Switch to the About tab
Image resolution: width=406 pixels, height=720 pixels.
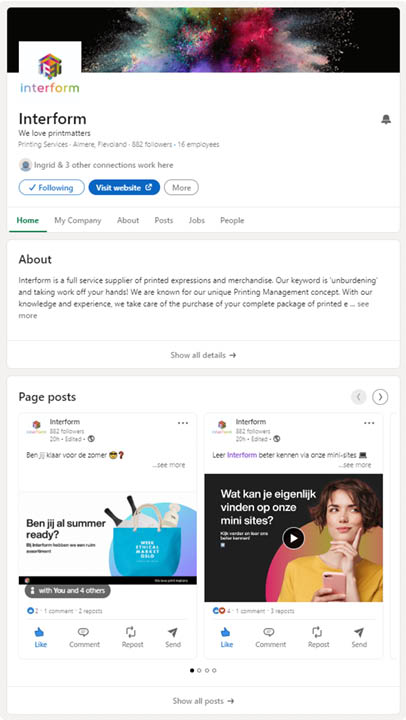click(x=128, y=220)
